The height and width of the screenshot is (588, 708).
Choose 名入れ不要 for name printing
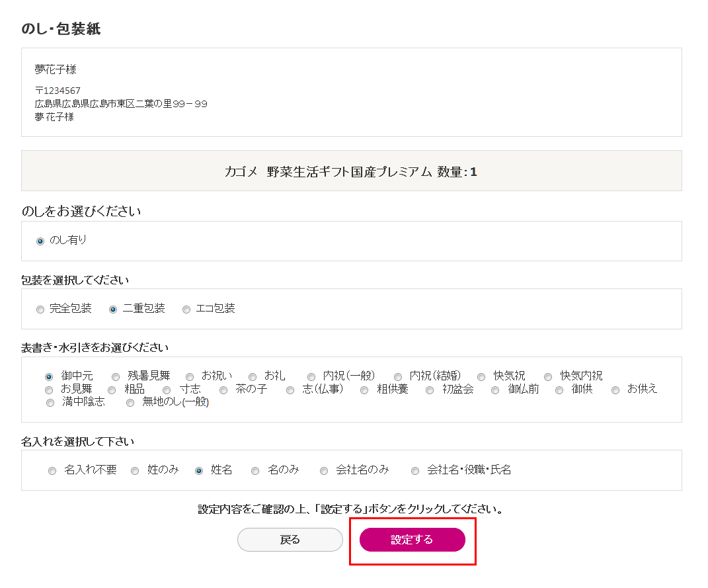click(52, 471)
